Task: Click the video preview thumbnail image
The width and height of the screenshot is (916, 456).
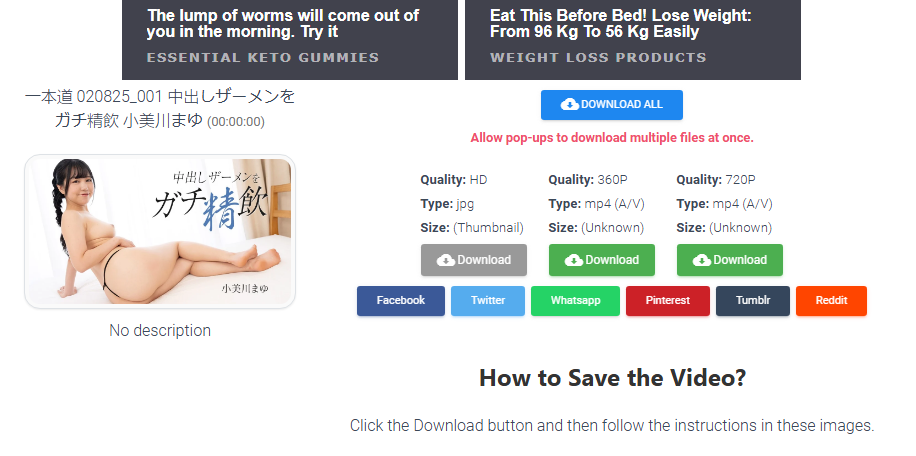Action: pyautogui.click(x=159, y=231)
